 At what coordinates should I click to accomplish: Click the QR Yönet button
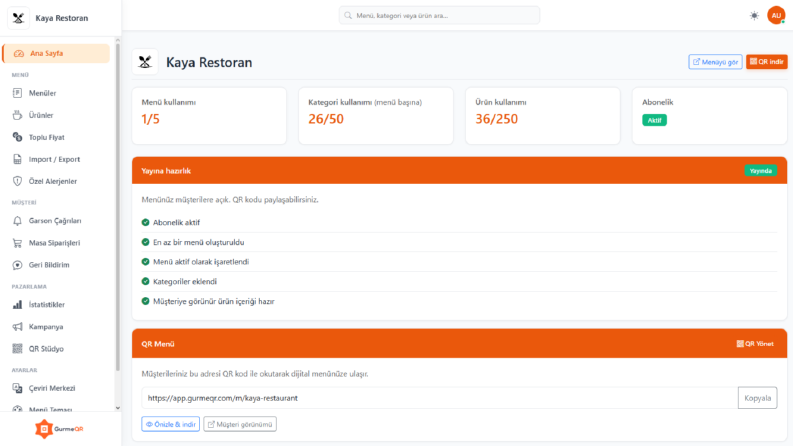755,344
